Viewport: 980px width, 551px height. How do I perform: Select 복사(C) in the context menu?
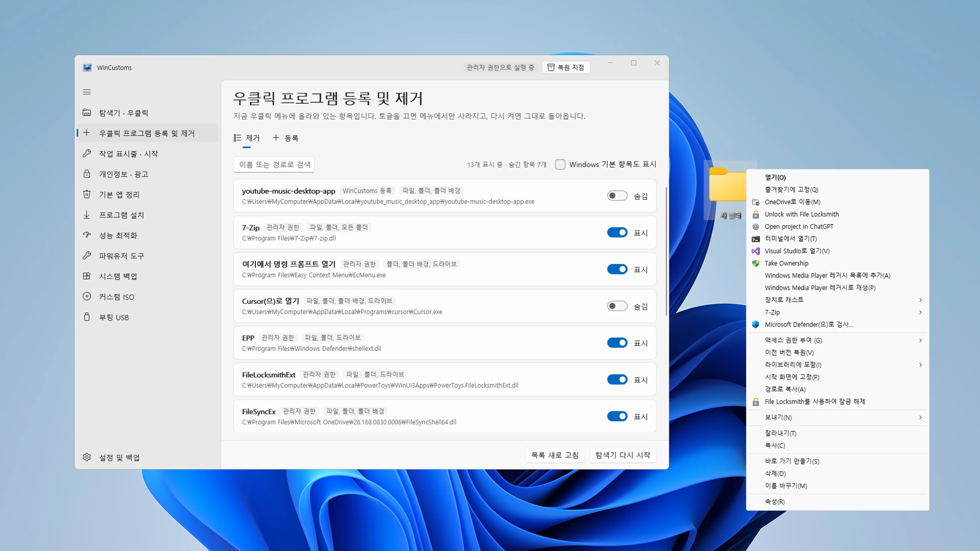pos(838,445)
